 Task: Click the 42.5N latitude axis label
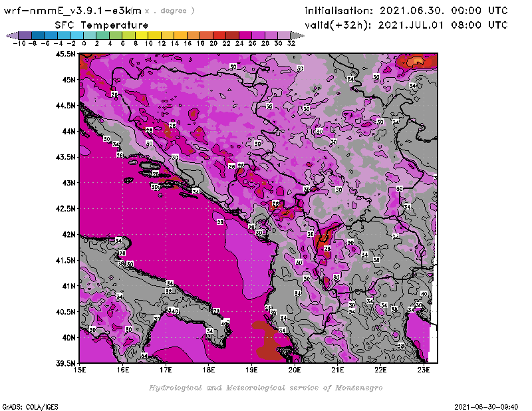pos(65,209)
